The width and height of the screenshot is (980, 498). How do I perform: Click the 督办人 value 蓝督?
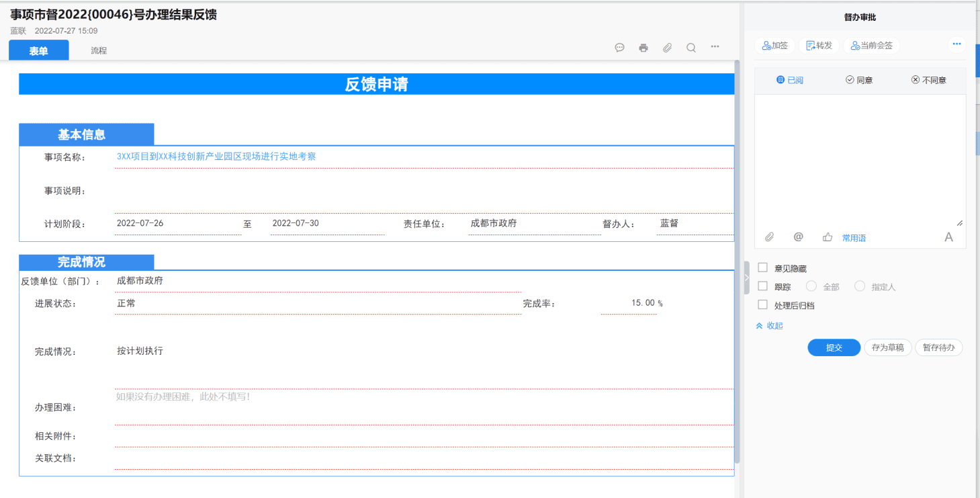coord(669,223)
